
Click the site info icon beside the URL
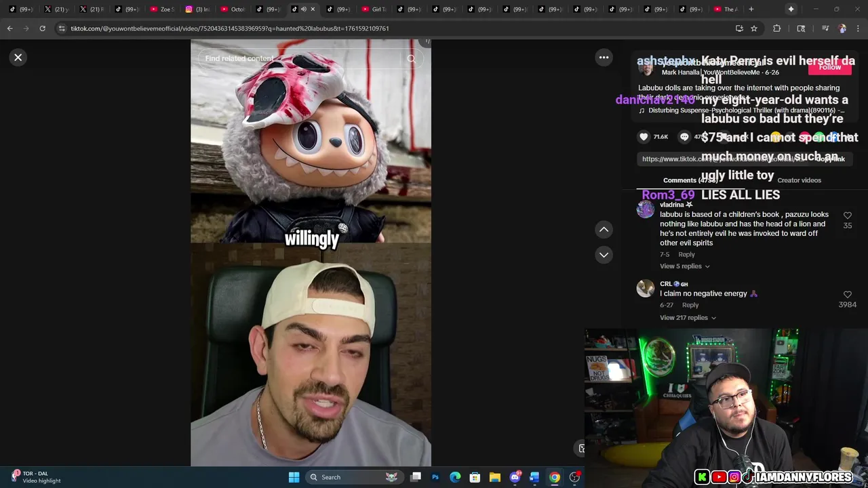click(62, 28)
